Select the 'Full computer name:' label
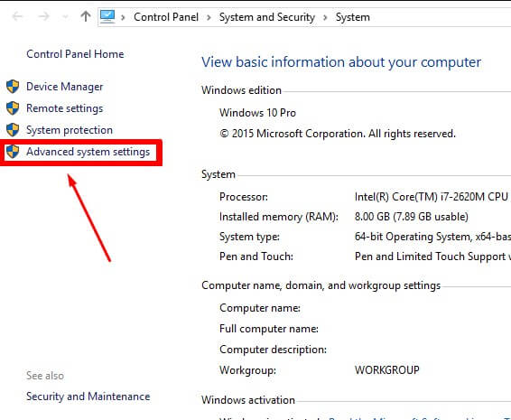Screen dimensions: 511x420 (x=269, y=329)
